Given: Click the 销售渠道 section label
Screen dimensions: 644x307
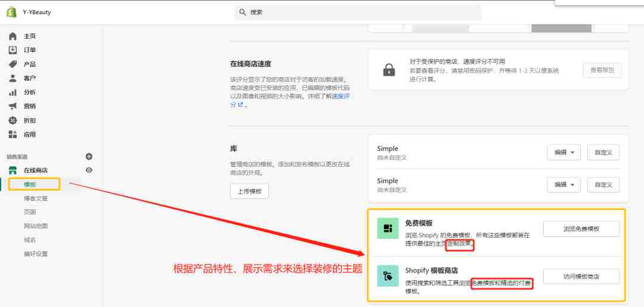Looking at the screenshot, I should click(x=17, y=157).
